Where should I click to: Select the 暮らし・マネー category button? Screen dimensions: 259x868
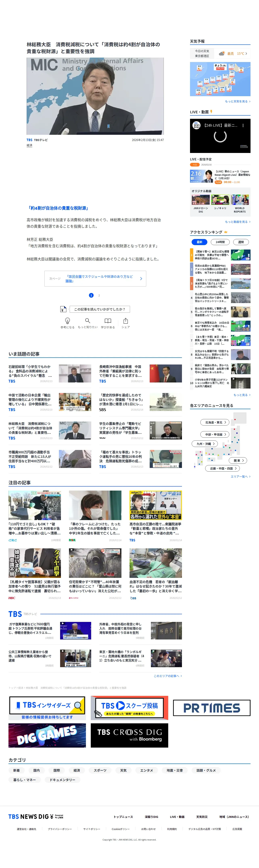pyautogui.click(x=25, y=780)
